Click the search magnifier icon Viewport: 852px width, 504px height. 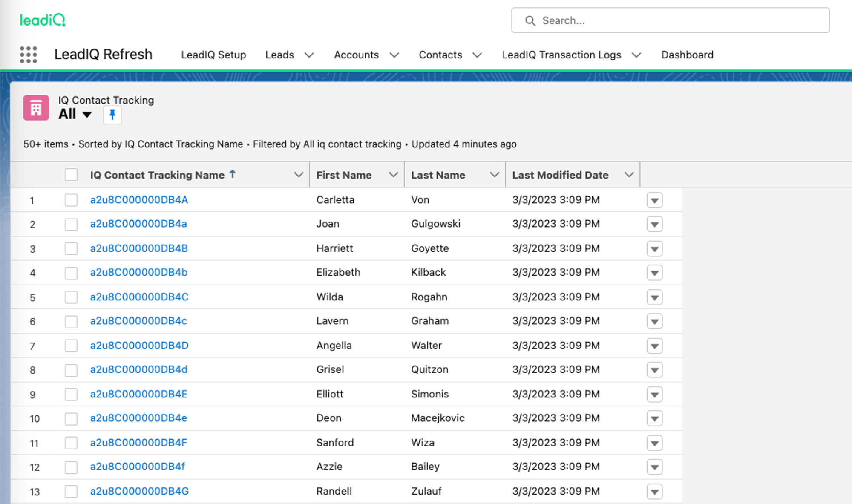(530, 20)
